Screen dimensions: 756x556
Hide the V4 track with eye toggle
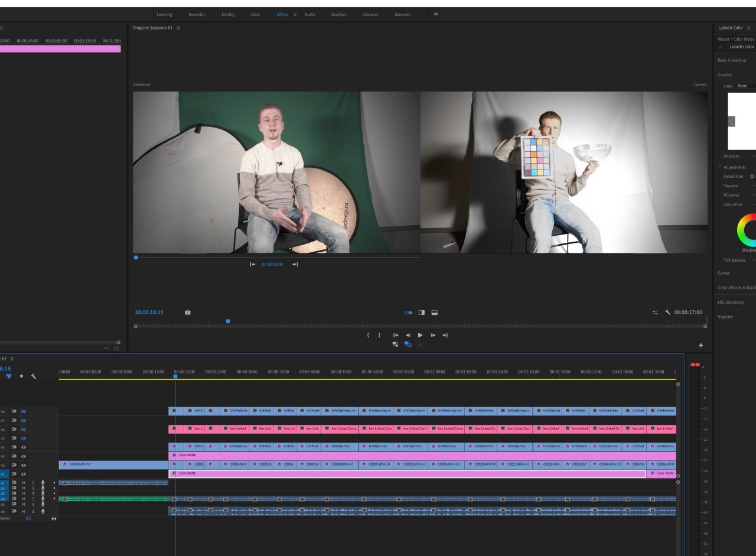[x=24, y=447]
